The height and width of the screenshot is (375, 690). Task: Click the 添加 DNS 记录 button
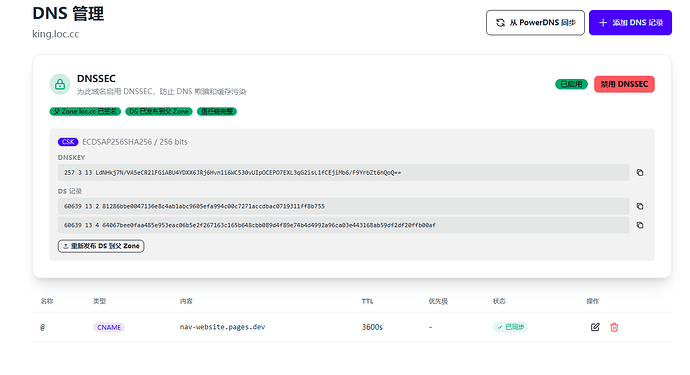click(x=630, y=22)
